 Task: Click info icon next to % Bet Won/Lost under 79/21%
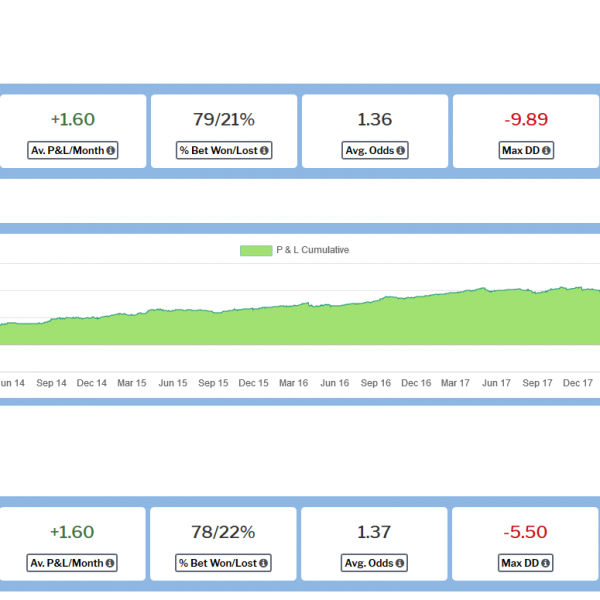(x=263, y=151)
